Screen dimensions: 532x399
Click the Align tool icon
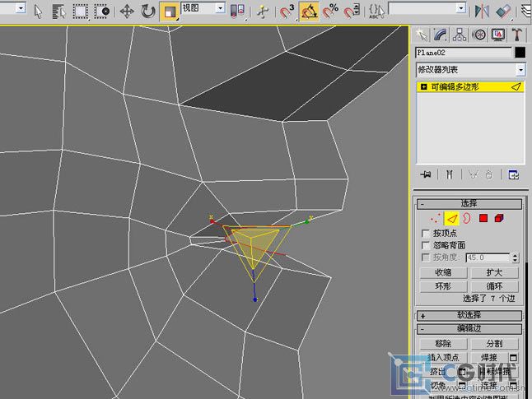[503, 12]
